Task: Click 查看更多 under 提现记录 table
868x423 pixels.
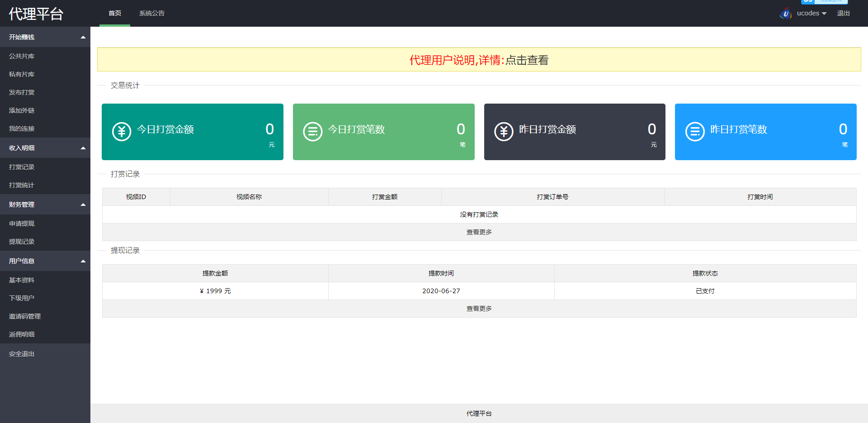Action: pos(479,309)
